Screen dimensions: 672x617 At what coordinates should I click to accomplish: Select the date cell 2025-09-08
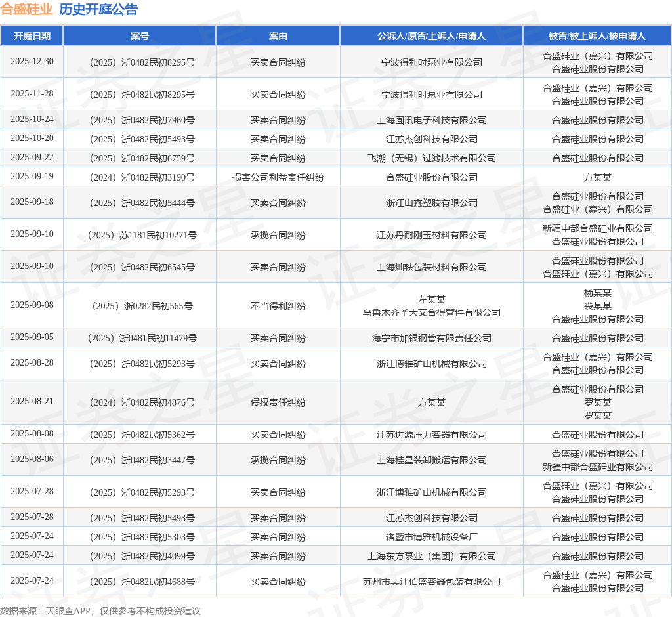(x=32, y=305)
